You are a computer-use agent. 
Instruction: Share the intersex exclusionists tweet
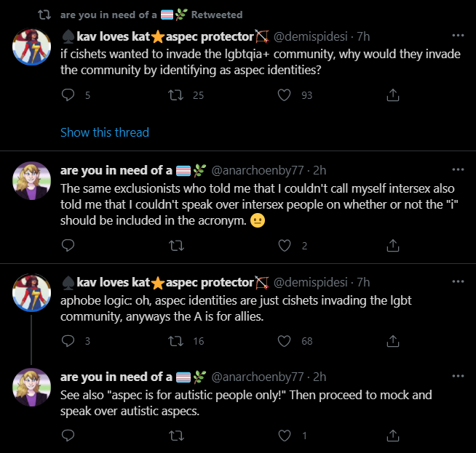pyautogui.click(x=393, y=245)
